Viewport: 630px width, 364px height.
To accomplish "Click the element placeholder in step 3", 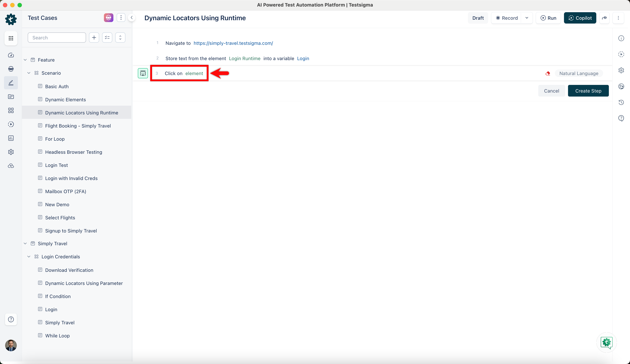I will pyautogui.click(x=194, y=73).
